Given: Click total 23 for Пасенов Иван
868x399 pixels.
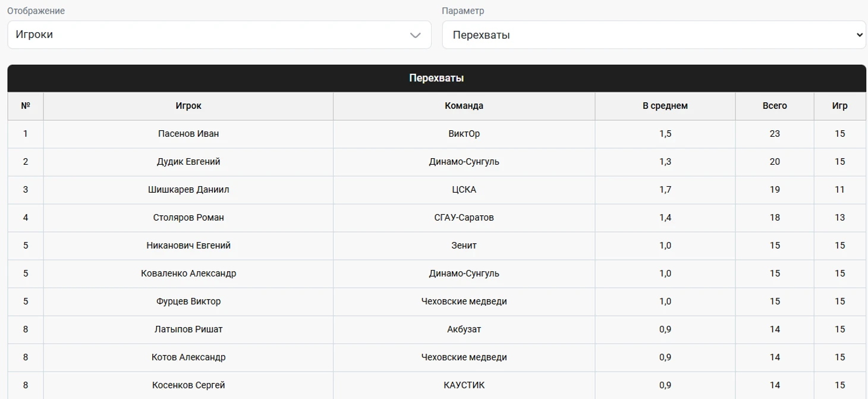Looking at the screenshot, I should pos(775,134).
